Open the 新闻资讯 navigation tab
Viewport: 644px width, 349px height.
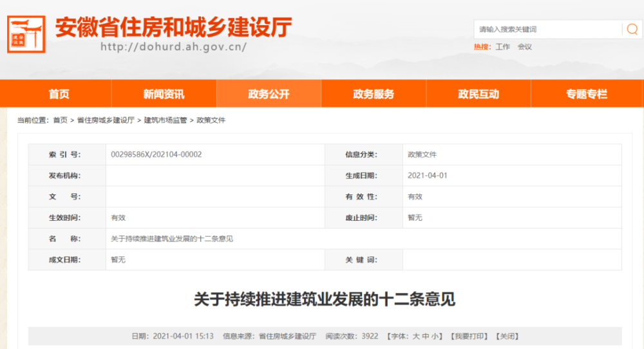click(x=164, y=93)
